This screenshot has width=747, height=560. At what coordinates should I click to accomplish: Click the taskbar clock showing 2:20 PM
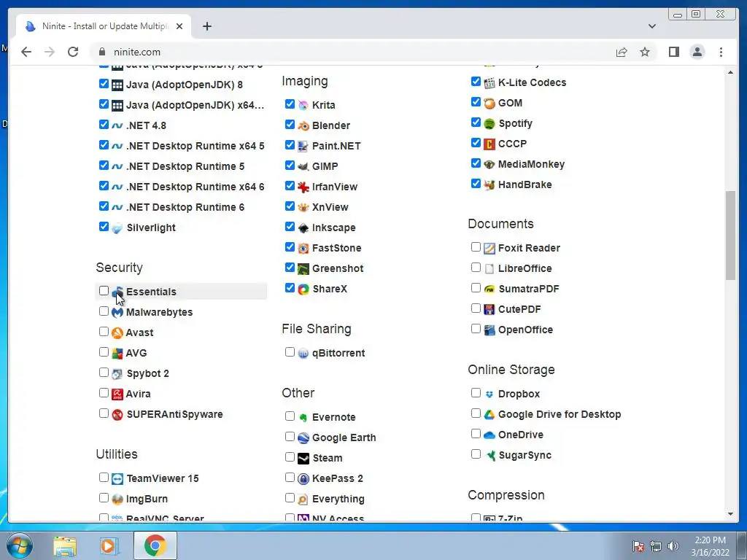coord(710,546)
